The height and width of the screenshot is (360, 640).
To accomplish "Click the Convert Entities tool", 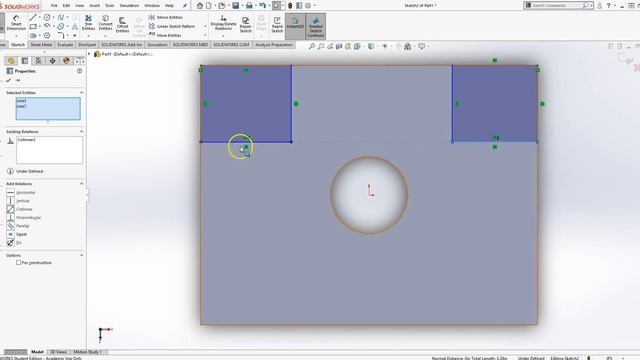I will click(105, 22).
